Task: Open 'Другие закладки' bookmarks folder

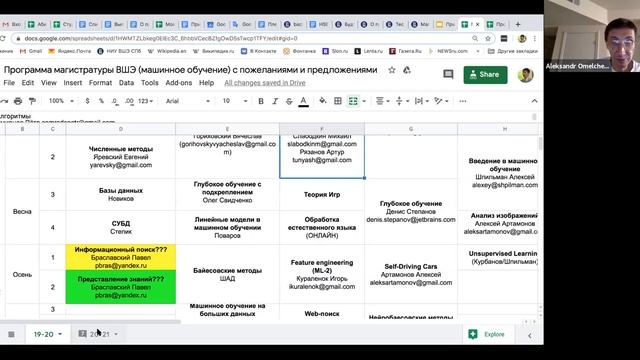Action: point(513,51)
